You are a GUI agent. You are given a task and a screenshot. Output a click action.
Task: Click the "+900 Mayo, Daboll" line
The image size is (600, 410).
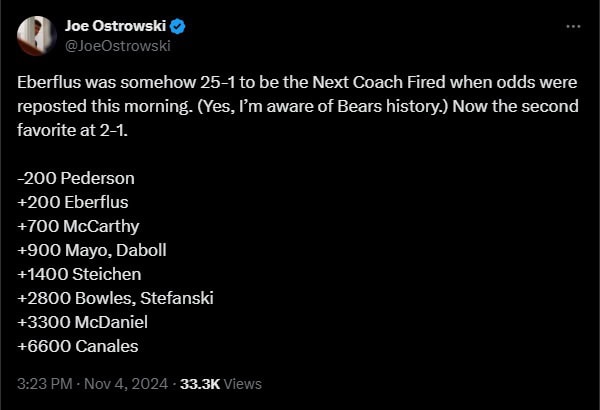(x=92, y=250)
